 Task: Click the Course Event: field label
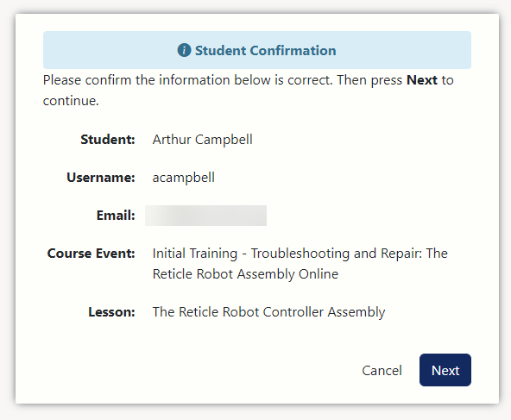[91, 254]
